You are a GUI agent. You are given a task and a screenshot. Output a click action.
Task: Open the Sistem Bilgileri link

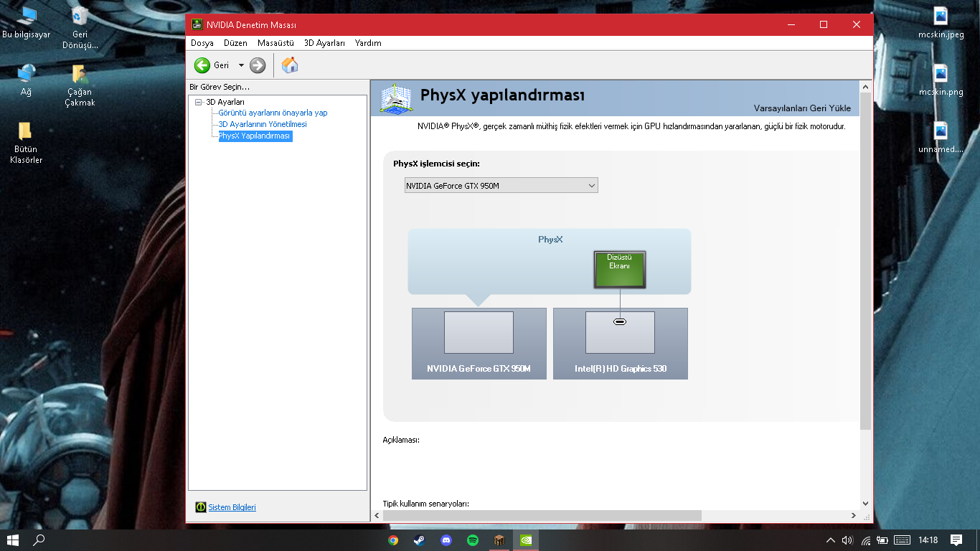(x=232, y=507)
